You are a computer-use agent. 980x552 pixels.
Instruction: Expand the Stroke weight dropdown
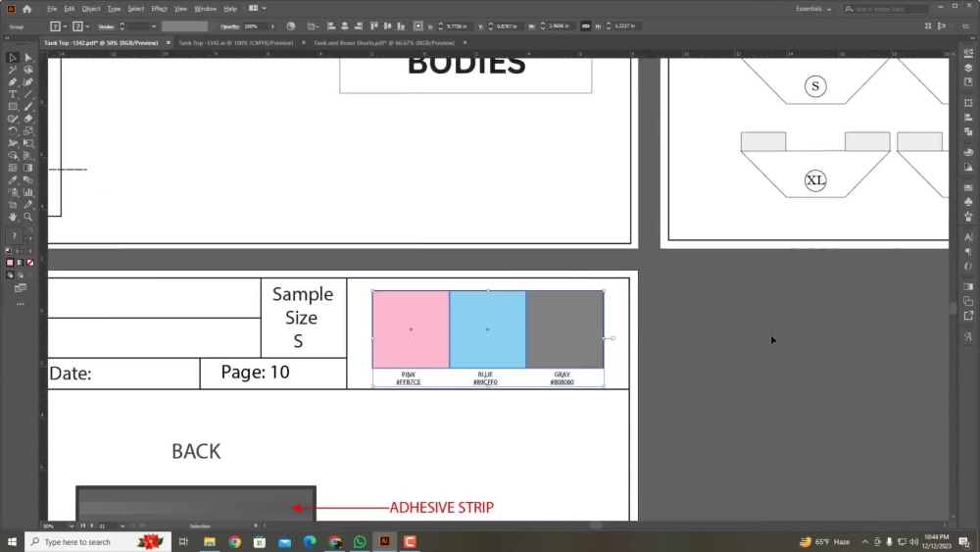coord(154,26)
